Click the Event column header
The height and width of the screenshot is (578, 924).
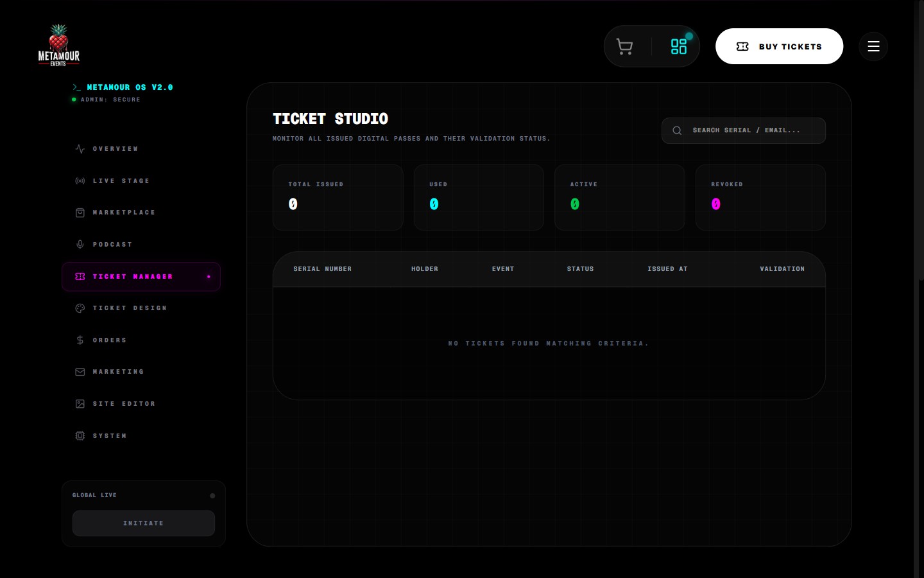[x=503, y=269]
